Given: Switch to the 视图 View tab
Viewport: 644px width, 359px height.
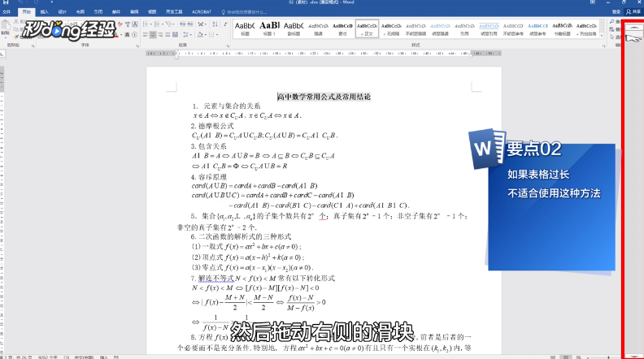Looking at the screenshot, I should [x=152, y=12].
